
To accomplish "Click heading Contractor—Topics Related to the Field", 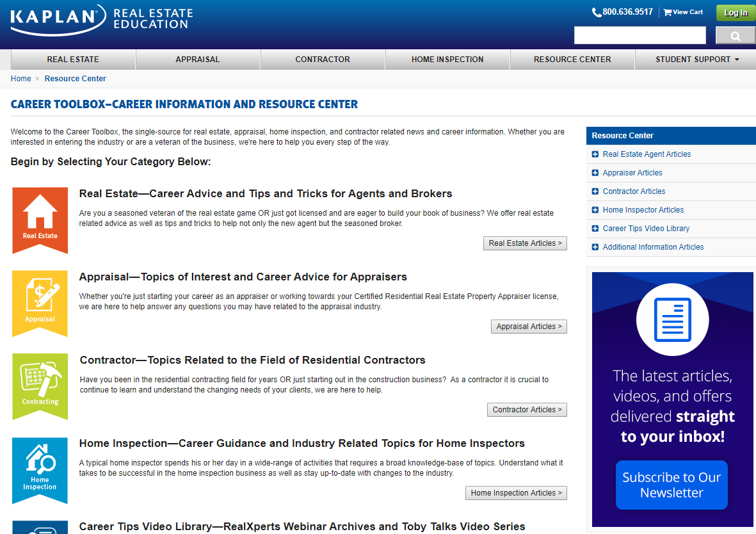I will pos(253,360).
